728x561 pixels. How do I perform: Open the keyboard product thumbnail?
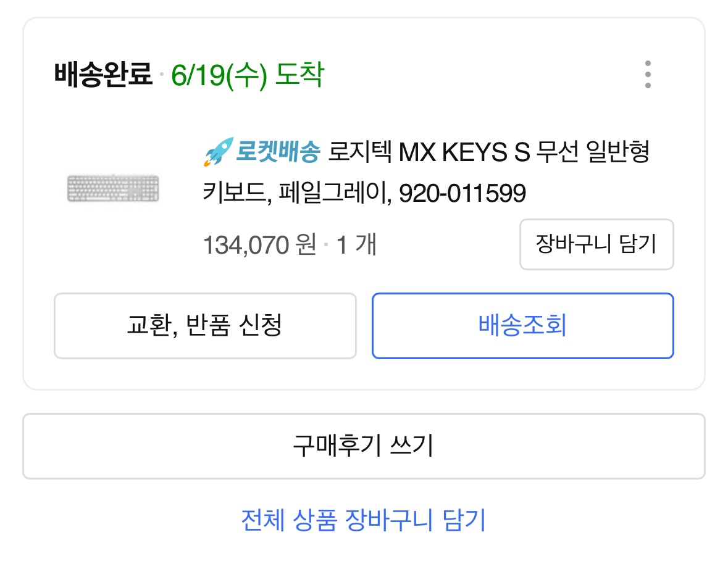[x=113, y=188]
